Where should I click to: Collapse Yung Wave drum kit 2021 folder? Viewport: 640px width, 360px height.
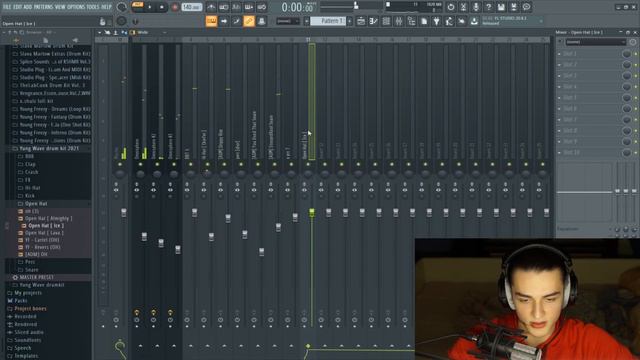click(x=49, y=149)
